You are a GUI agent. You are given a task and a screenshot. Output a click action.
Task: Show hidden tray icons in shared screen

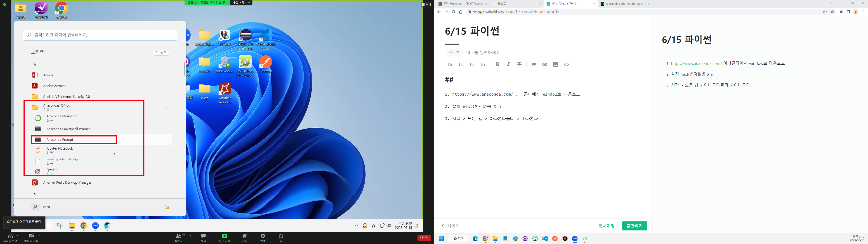(x=356, y=226)
